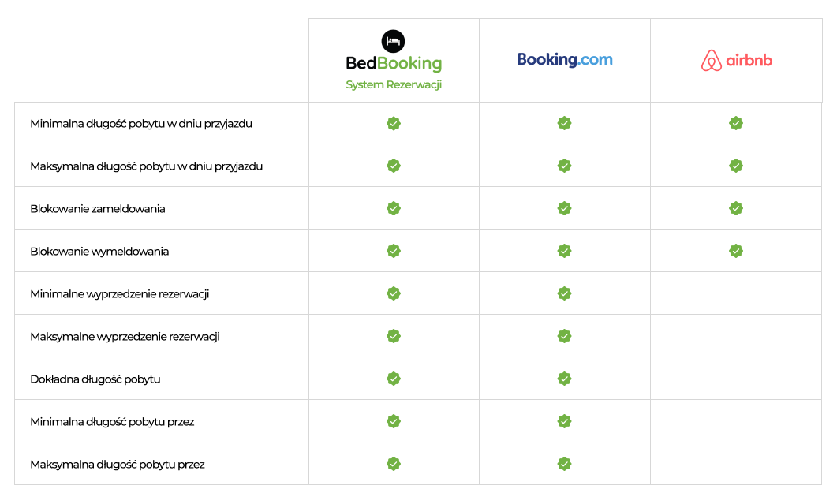Click Booking.com checkmark for Dokładna długość pobytu
The width and height of the screenshot is (837, 504).
(x=564, y=379)
